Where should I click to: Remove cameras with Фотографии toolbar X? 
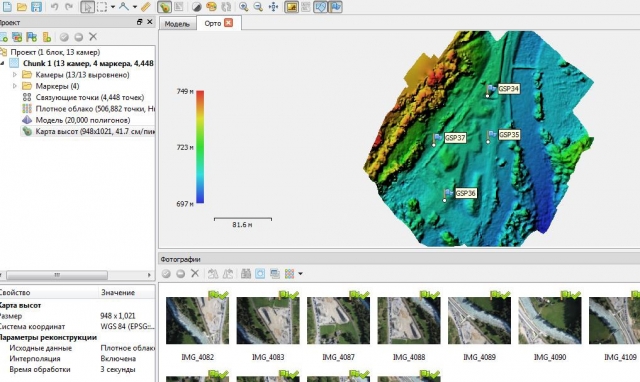[x=195, y=273]
